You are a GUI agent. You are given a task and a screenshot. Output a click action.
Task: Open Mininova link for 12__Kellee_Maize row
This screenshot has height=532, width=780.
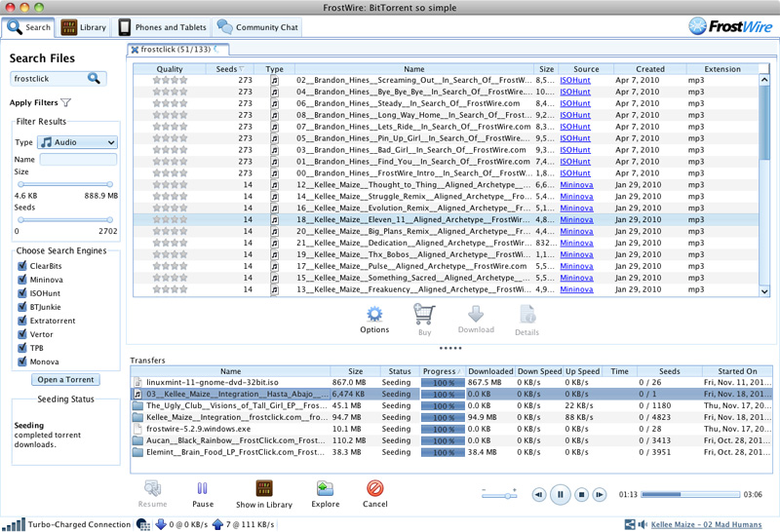point(576,185)
